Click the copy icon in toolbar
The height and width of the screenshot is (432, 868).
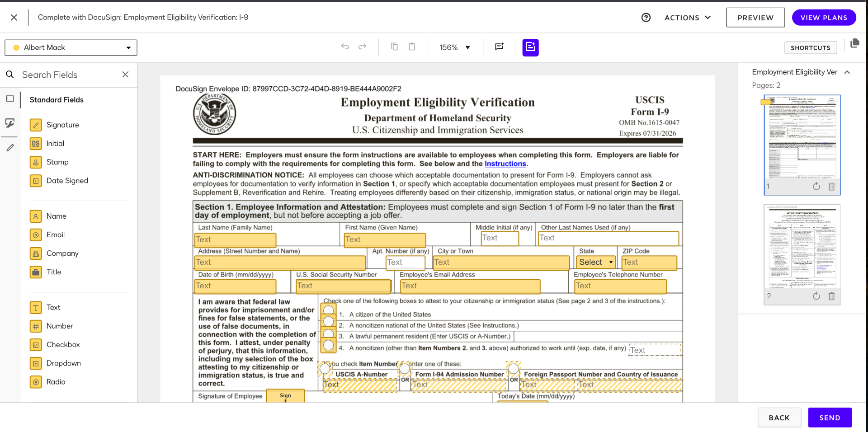tap(394, 47)
